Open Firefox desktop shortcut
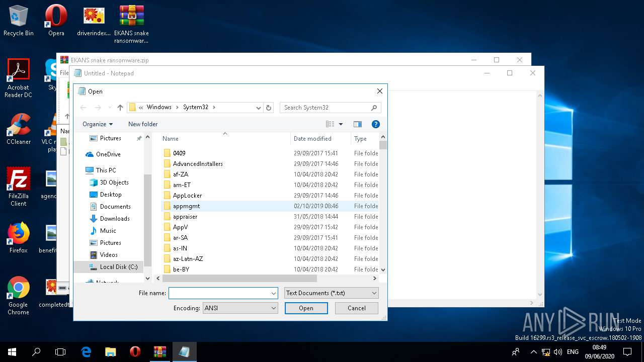 (x=19, y=237)
